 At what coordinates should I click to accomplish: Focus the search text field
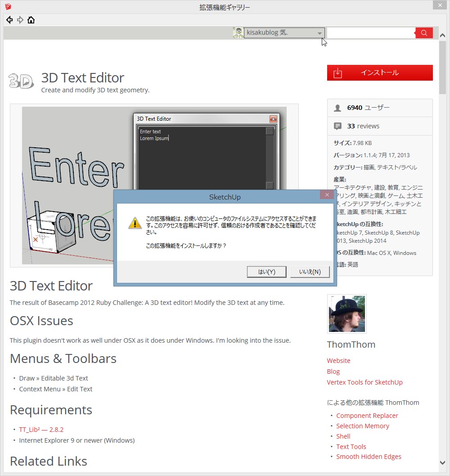(x=370, y=33)
